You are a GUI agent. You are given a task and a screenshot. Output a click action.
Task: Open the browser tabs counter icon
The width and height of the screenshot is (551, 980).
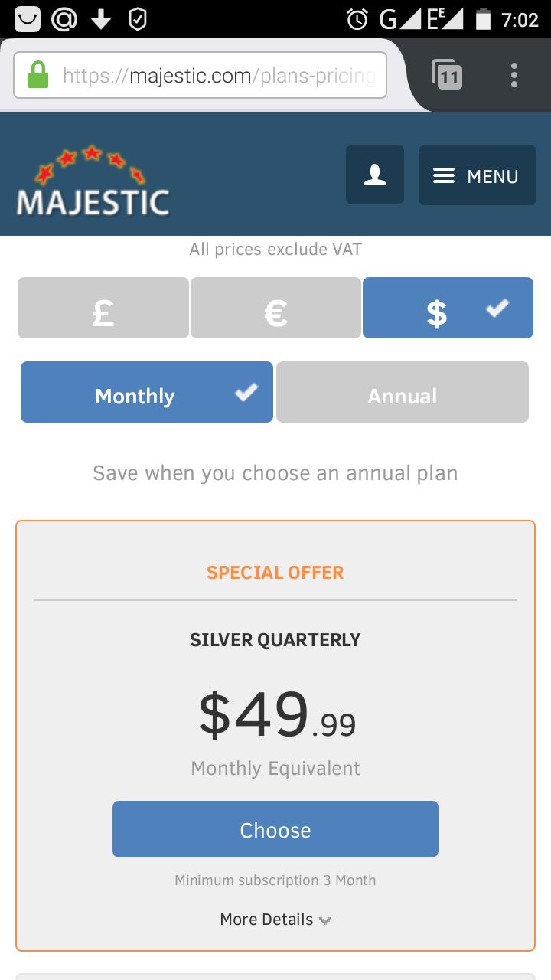[x=447, y=75]
